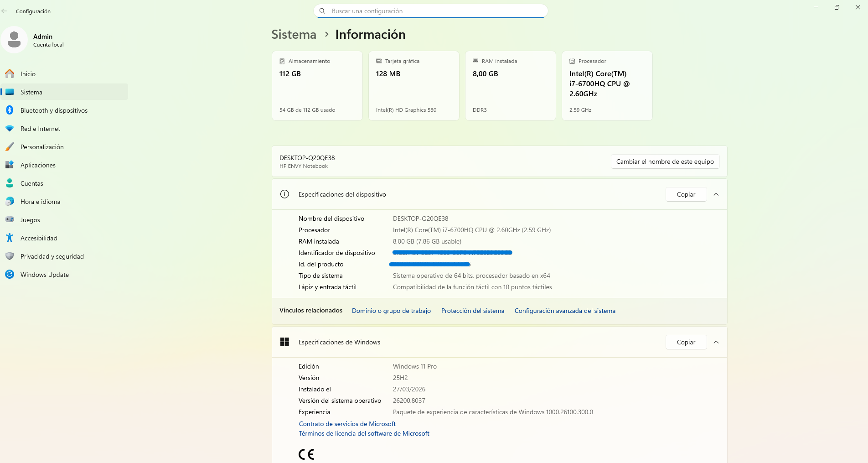Click Cambiar el nombre de este equipo
Image resolution: width=868 pixels, height=463 pixels.
coord(665,161)
